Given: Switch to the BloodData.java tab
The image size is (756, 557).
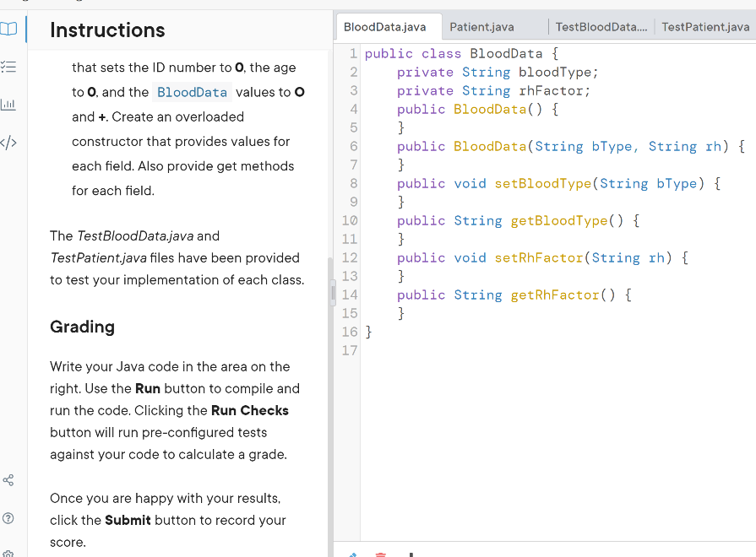Looking at the screenshot, I should pos(384,28).
